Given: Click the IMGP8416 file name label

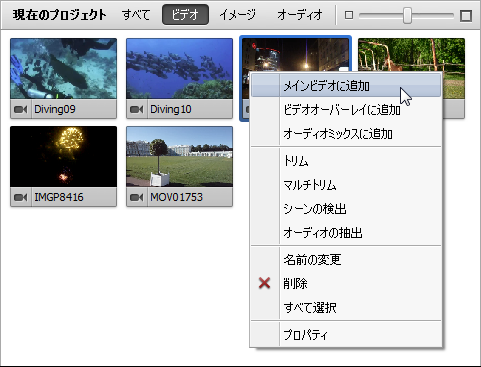Looking at the screenshot, I should click(x=59, y=197).
